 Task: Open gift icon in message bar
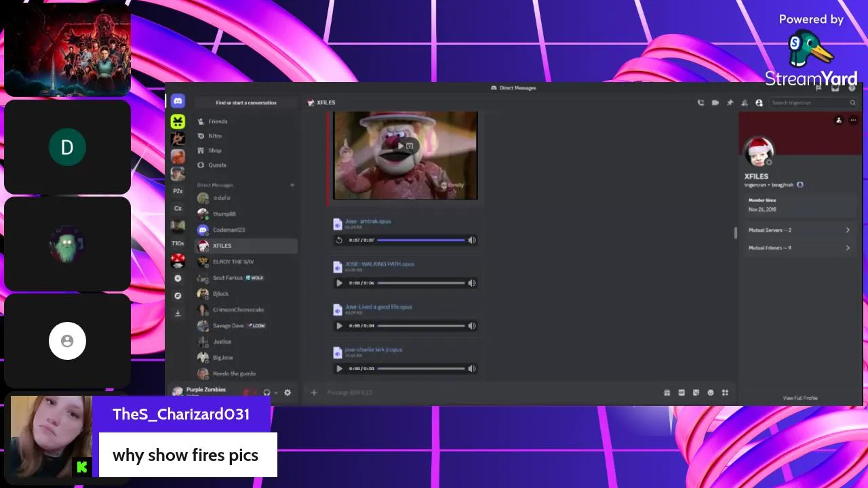click(667, 392)
